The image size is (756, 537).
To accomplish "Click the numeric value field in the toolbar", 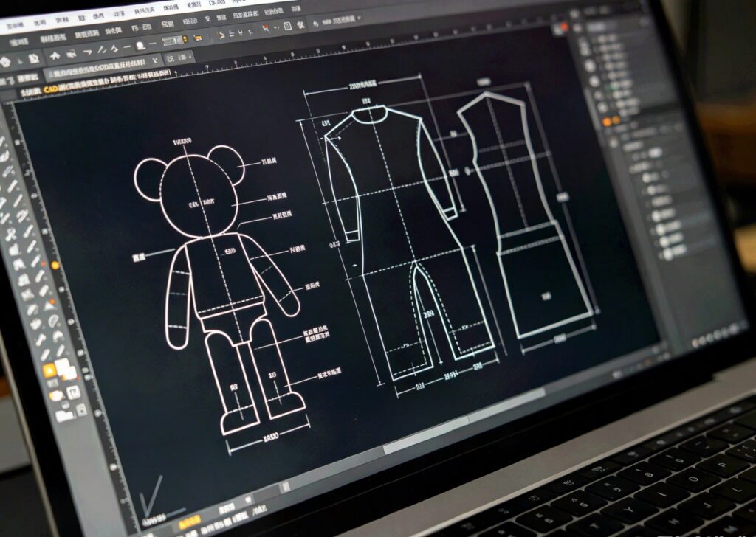I will click(172, 41).
